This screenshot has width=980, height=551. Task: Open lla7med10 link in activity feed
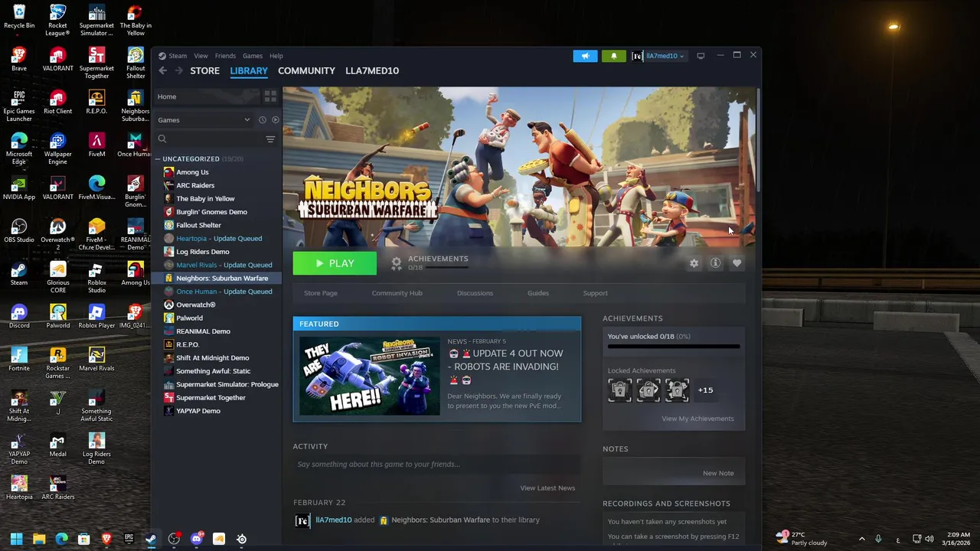(x=333, y=520)
